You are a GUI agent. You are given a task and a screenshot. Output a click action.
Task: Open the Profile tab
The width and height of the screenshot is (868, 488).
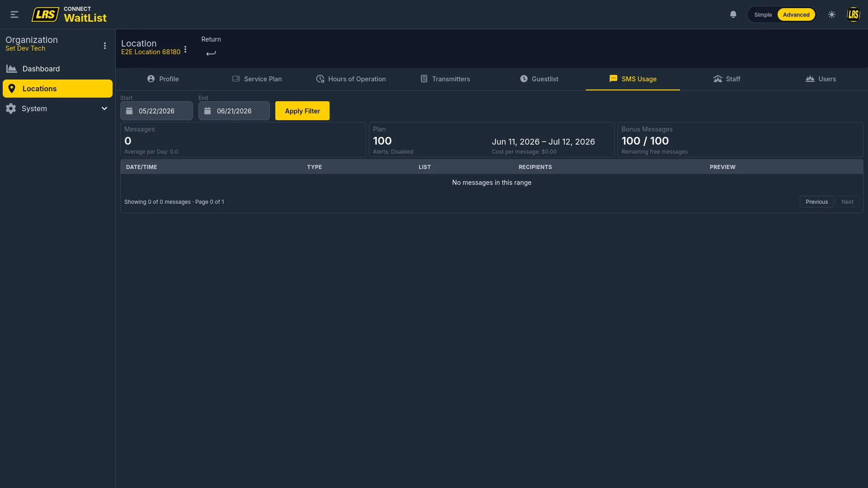163,79
